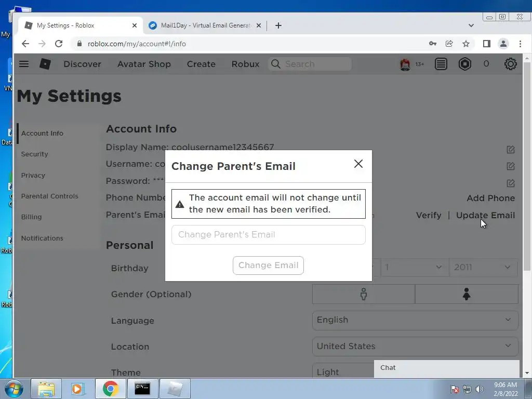
Task: Close the My Settings - Roblox tab
Action: (135, 25)
